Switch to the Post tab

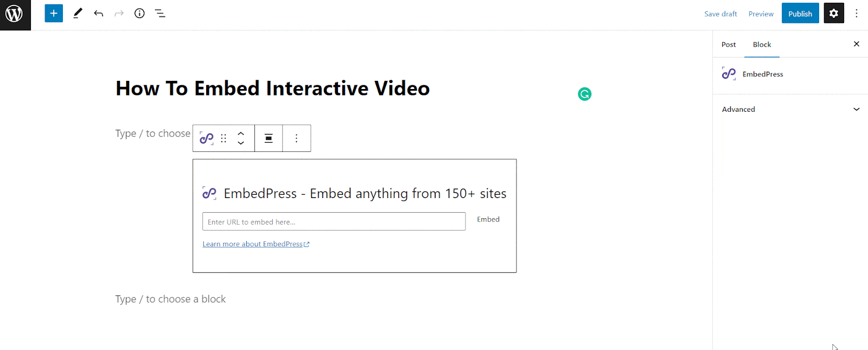coord(729,44)
